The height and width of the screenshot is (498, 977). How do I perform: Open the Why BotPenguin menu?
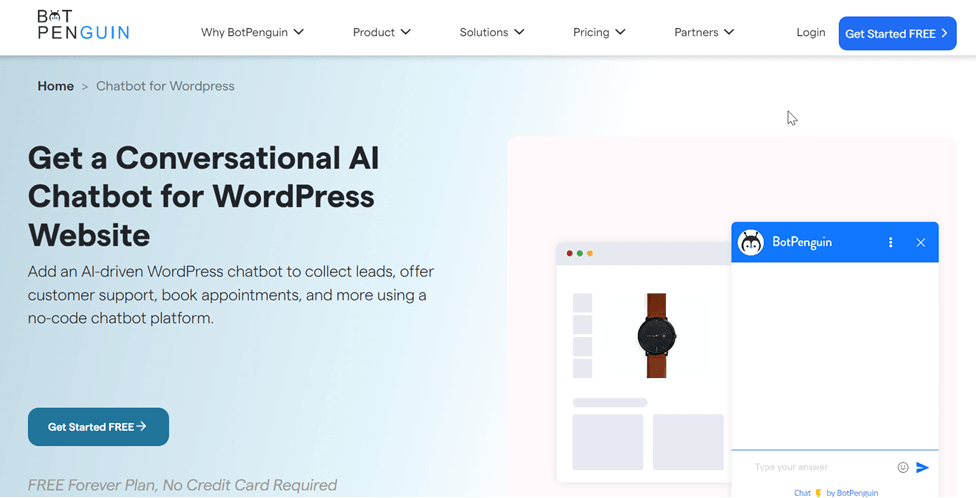[x=252, y=32]
